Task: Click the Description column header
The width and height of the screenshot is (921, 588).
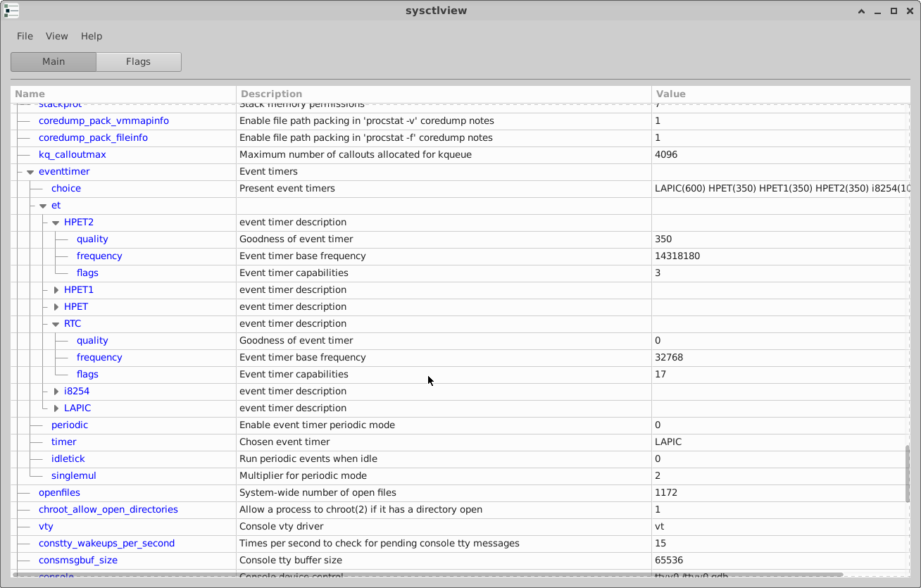Action: [444, 94]
